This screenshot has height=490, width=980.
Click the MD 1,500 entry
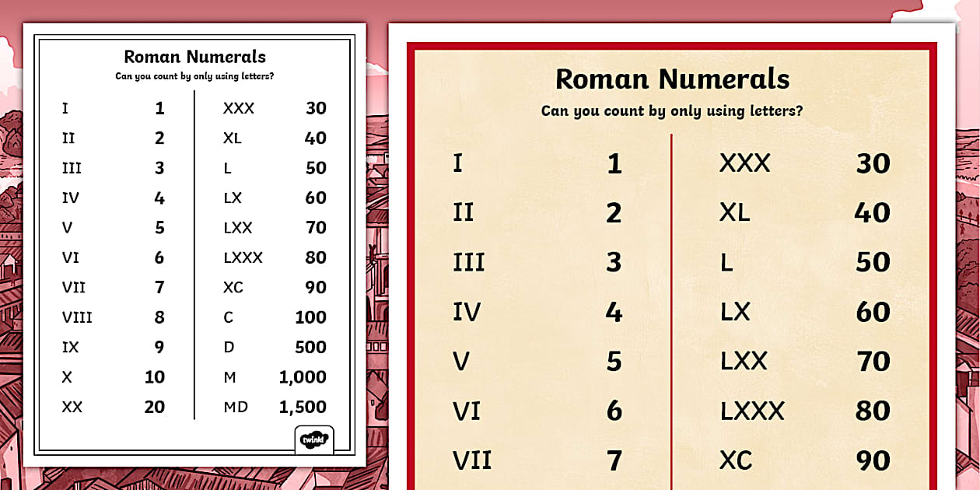pos(236,407)
